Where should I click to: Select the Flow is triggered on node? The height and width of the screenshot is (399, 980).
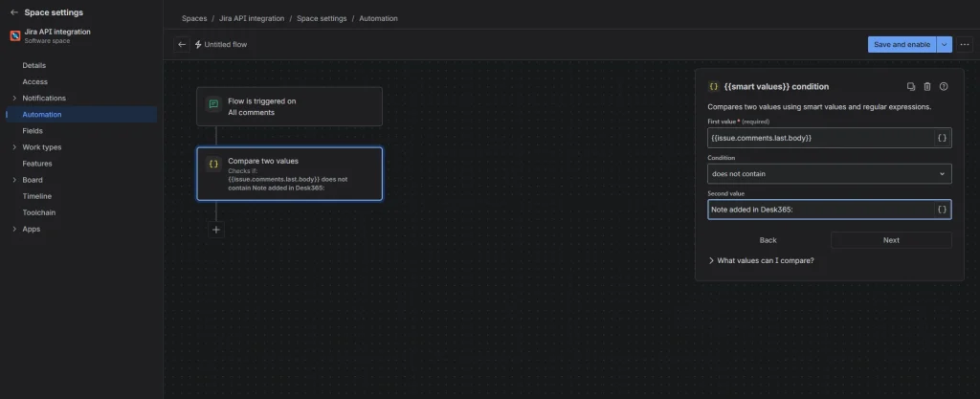[x=289, y=107]
